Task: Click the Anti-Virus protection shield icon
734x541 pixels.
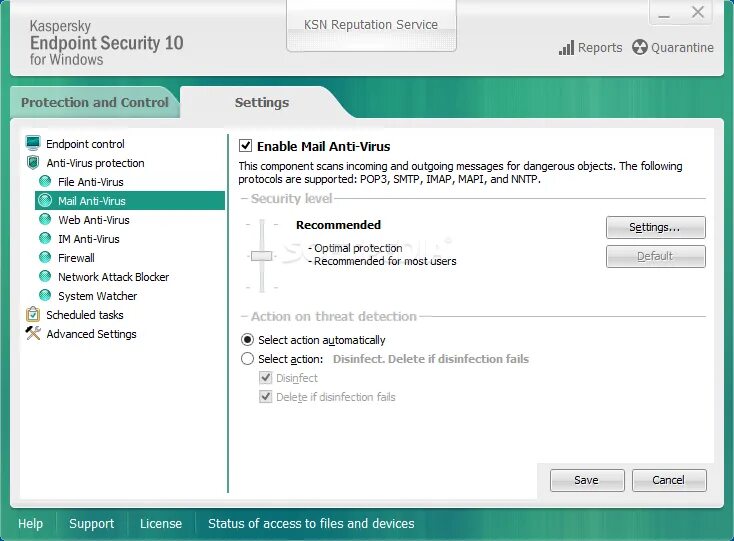Action: tap(33, 162)
